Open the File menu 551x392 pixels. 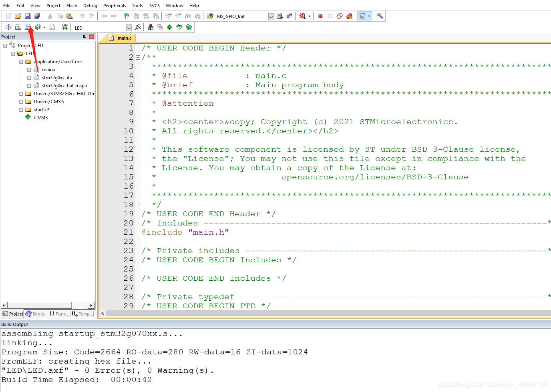click(7, 6)
